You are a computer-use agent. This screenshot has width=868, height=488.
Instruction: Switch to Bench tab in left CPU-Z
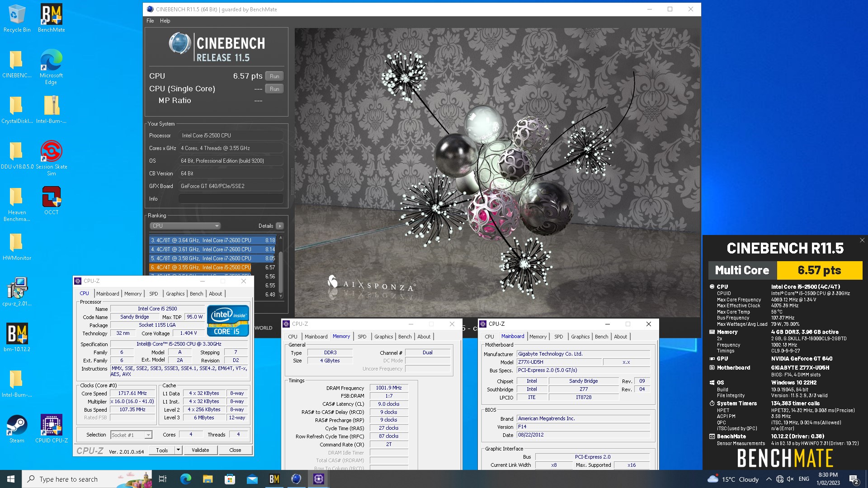pyautogui.click(x=196, y=294)
